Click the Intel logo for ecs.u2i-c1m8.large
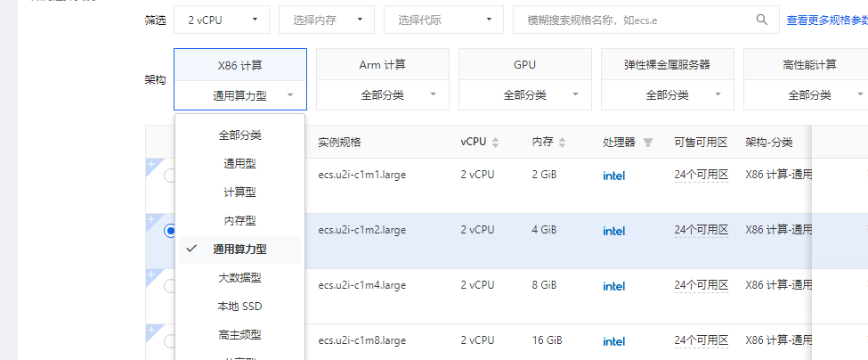Image resolution: width=868 pixels, height=360 pixels. [613, 341]
